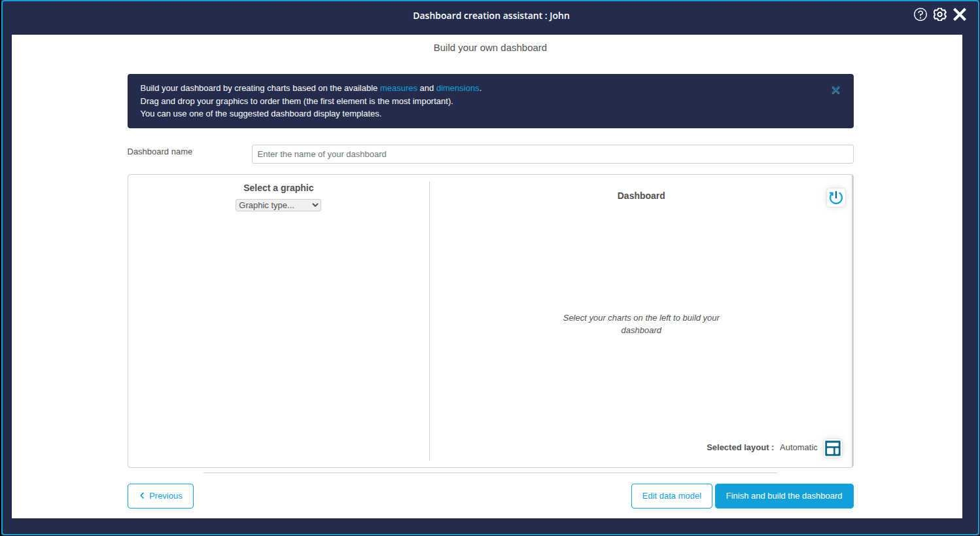Screen dimensions: 980x536
Task: Close the Dashboard creation assistant
Action: tap(960, 14)
